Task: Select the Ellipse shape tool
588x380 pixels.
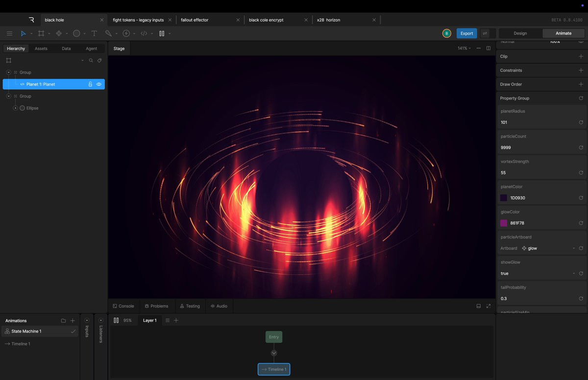Action: [x=76, y=33]
